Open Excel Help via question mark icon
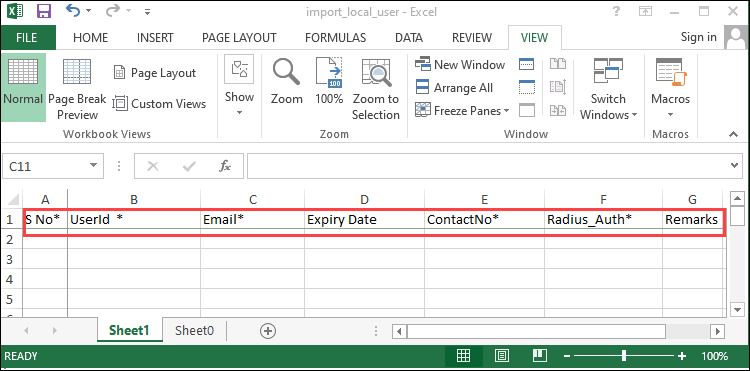The image size is (750, 371). pos(616,11)
